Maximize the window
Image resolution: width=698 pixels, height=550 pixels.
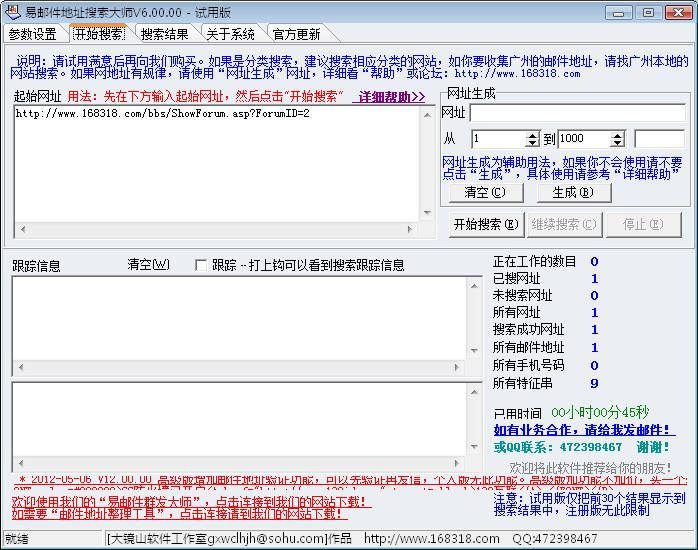coord(648,12)
